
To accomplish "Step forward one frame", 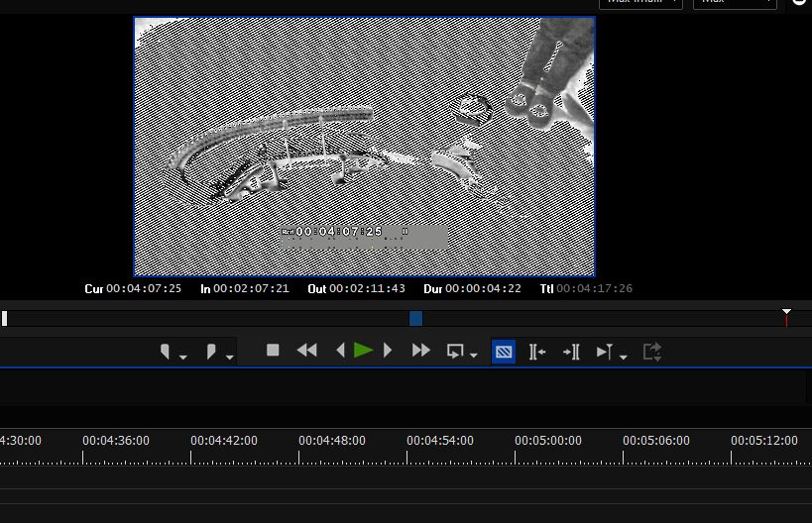I will tap(388, 350).
